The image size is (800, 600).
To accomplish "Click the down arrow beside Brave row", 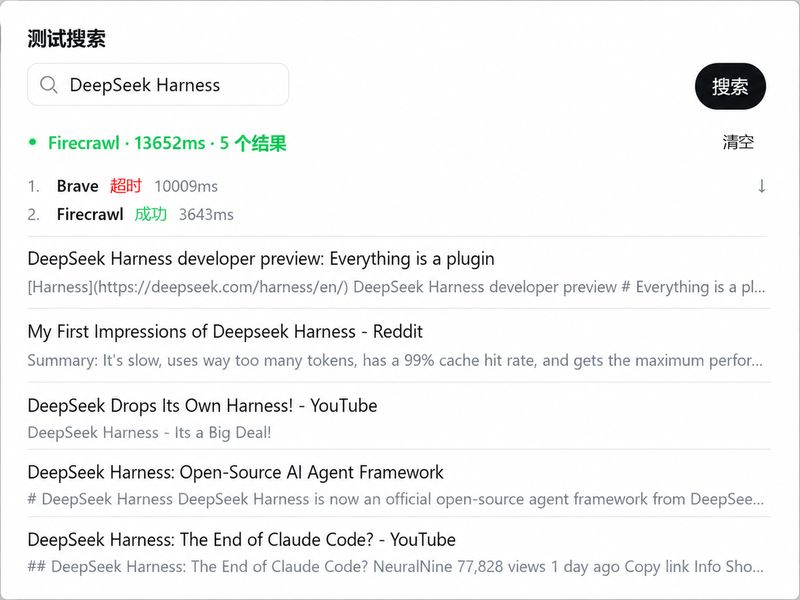I will coord(761,186).
